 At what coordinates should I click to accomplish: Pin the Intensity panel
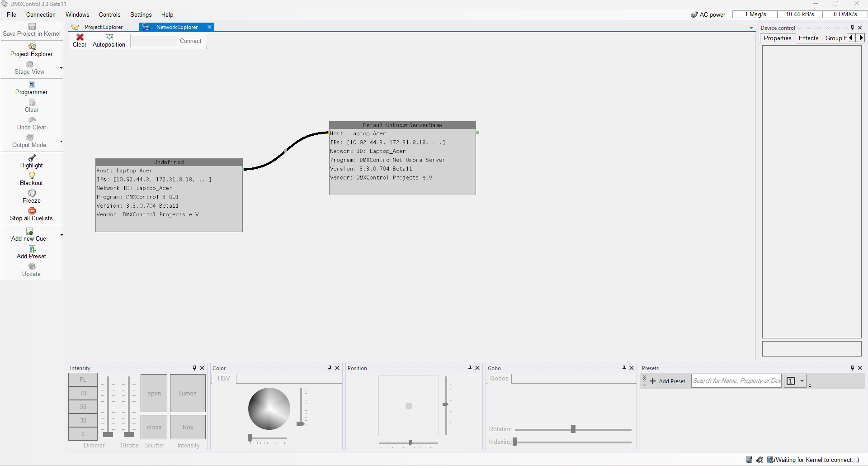tap(194, 368)
